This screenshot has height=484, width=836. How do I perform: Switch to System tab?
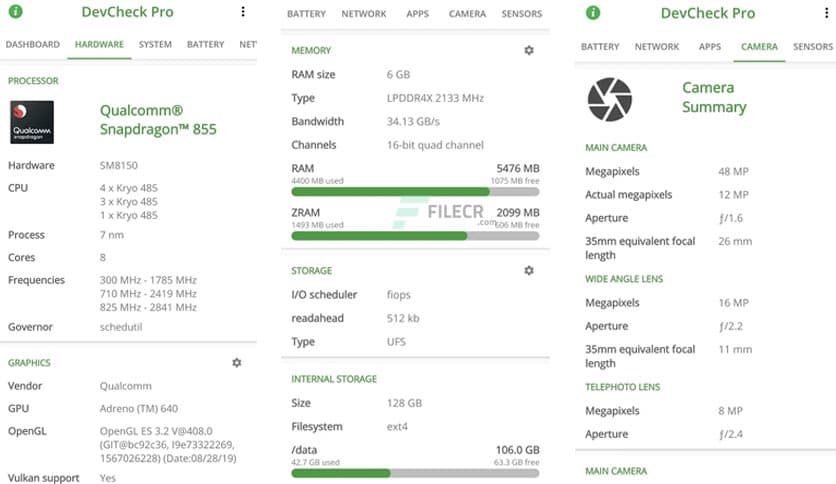(x=155, y=44)
